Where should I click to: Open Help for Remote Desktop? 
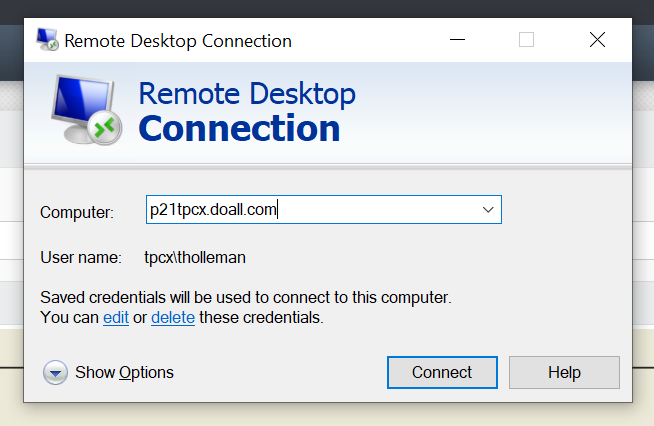(564, 373)
